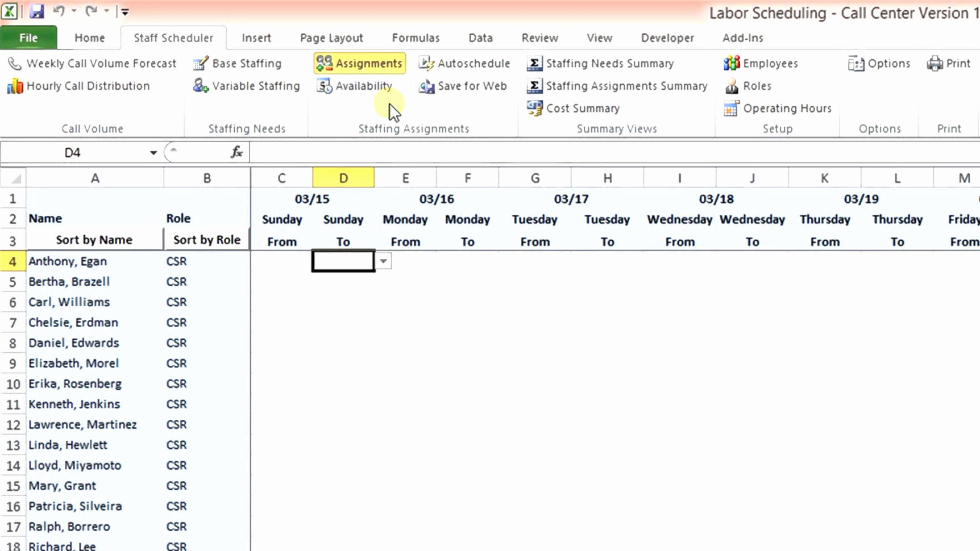
Task: Select the Assignments ribbon button
Action: (360, 64)
